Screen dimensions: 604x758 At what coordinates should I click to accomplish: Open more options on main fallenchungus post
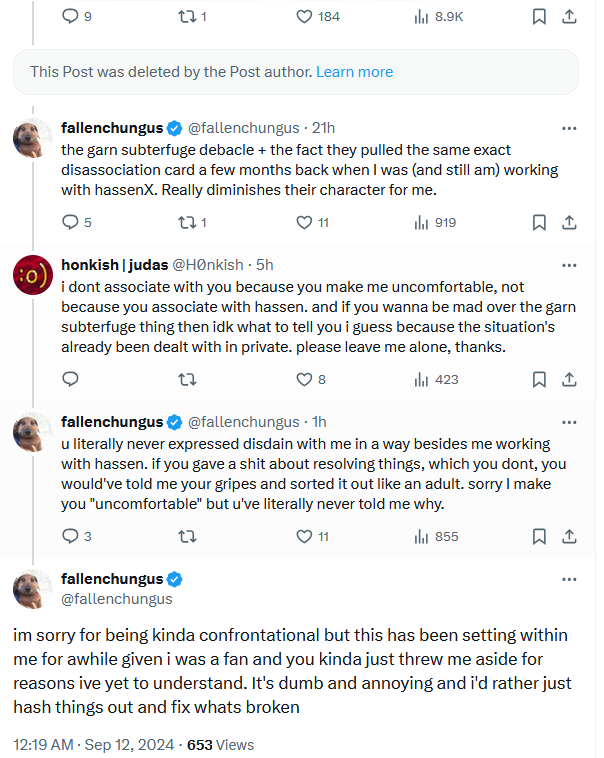(x=569, y=579)
